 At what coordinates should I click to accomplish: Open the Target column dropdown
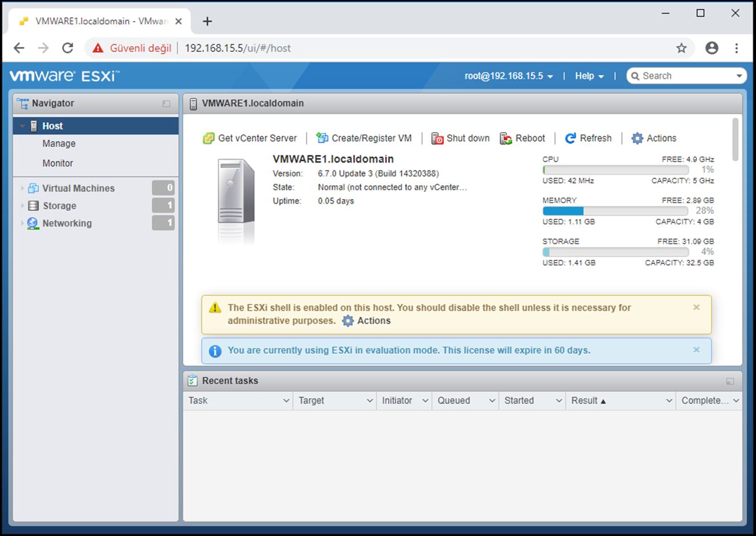(370, 401)
